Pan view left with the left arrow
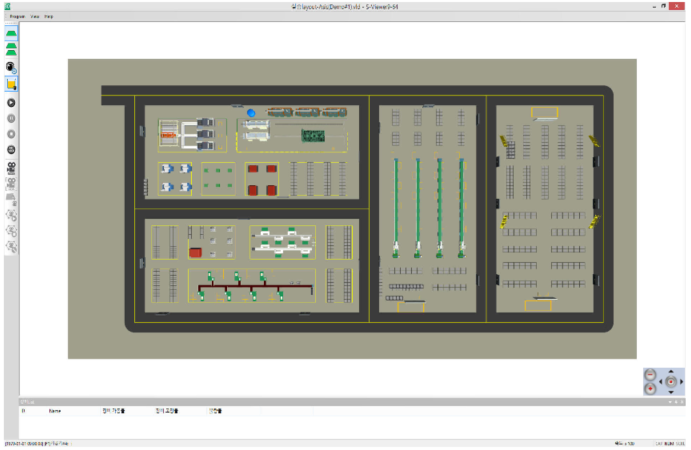691x450 pixels. 660,381
